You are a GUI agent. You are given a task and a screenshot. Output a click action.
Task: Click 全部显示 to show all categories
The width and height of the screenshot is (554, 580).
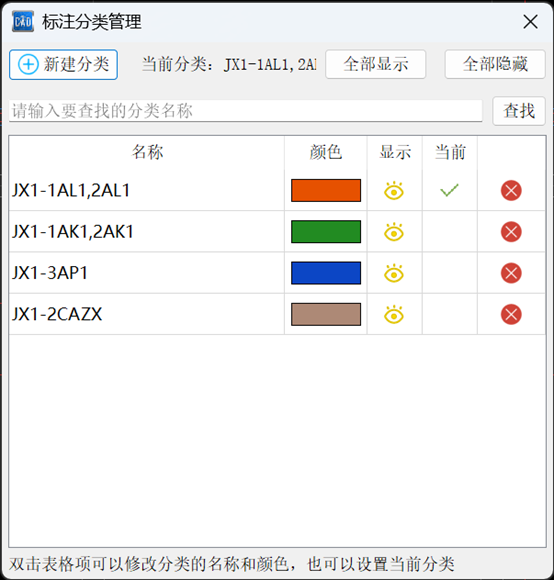coord(376,64)
